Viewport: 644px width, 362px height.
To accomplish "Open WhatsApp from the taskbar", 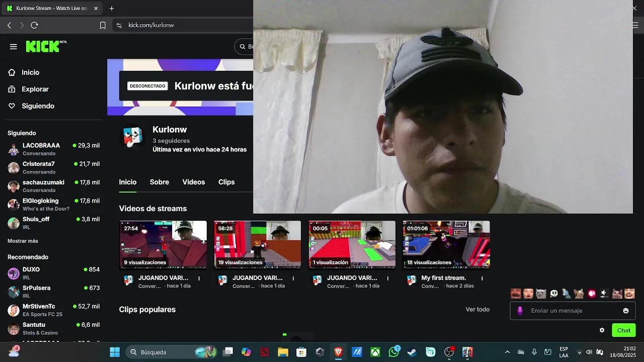I will (394, 352).
